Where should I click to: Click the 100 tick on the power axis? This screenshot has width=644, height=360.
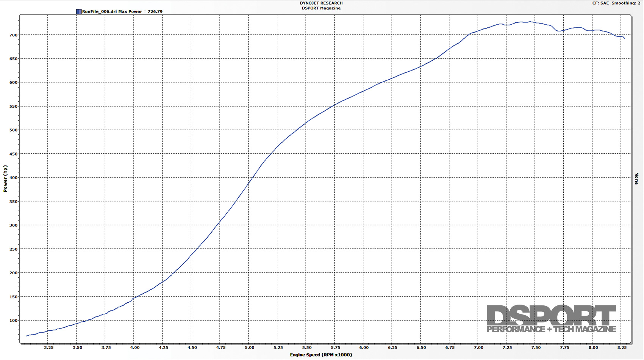coord(13,321)
